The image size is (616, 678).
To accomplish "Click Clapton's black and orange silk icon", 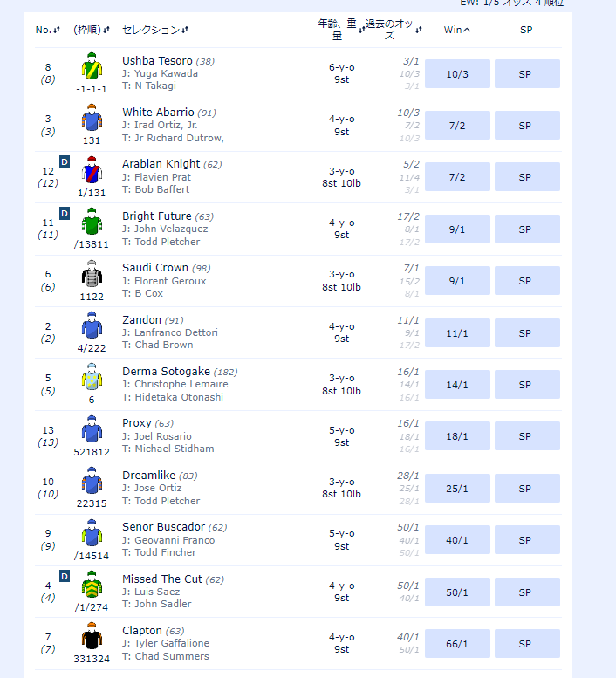I will tap(91, 638).
